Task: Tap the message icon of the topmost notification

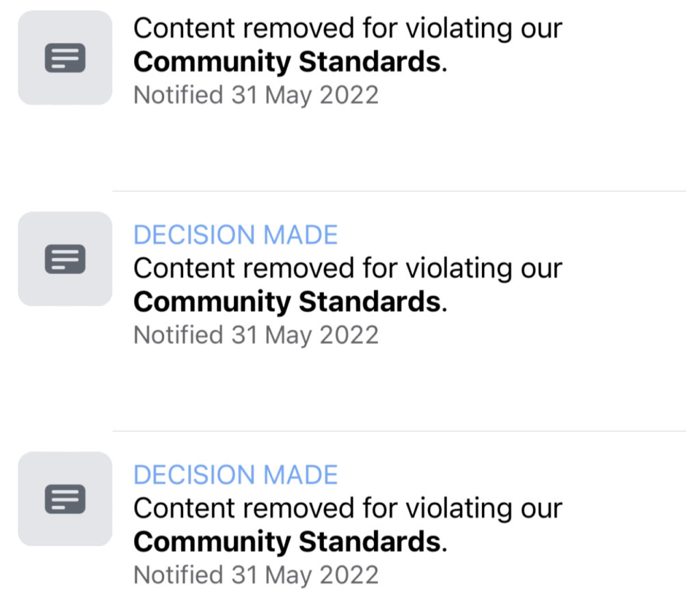Action: [65, 58]
